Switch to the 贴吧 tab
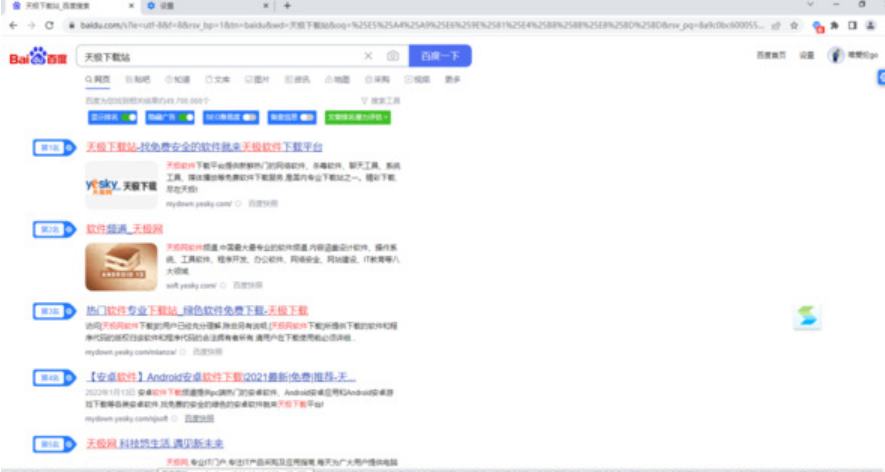The image size is (885, 472). pos(138,80)
